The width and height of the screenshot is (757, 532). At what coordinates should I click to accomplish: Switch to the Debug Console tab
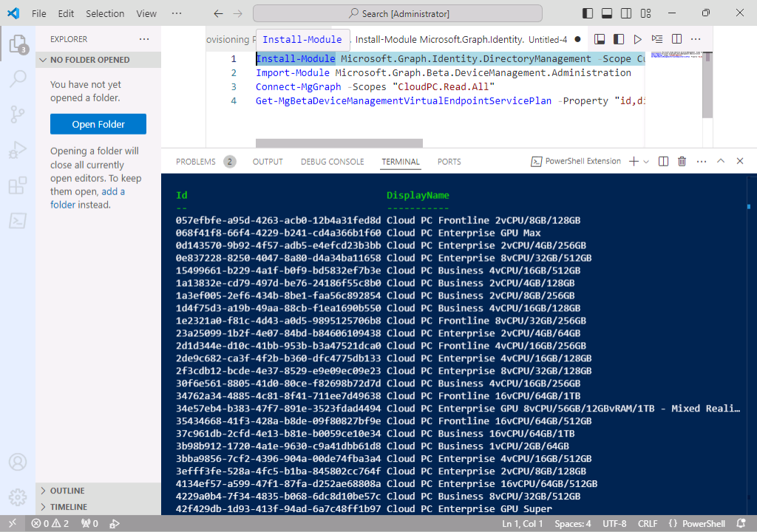point(332,162)
